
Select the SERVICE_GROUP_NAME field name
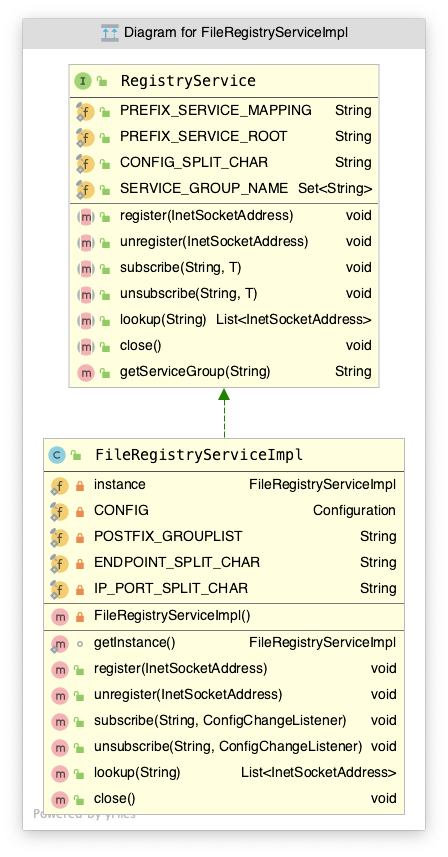click(x=204, y=189)
